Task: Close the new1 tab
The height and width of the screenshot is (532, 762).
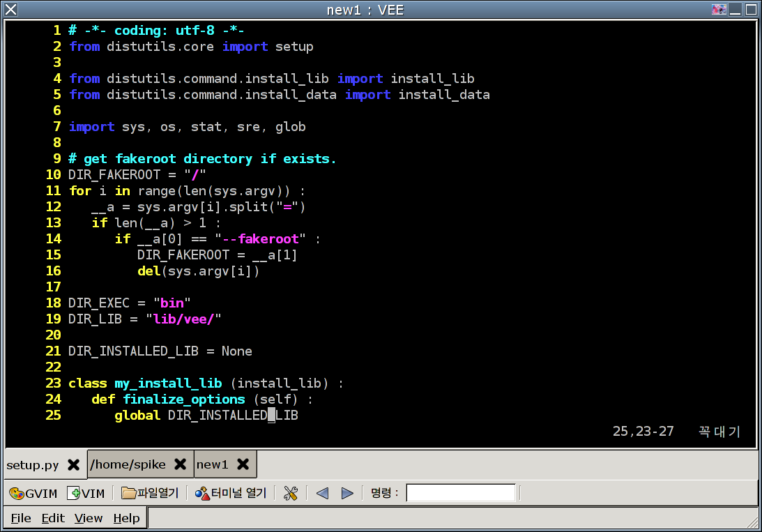Action: 243,464
